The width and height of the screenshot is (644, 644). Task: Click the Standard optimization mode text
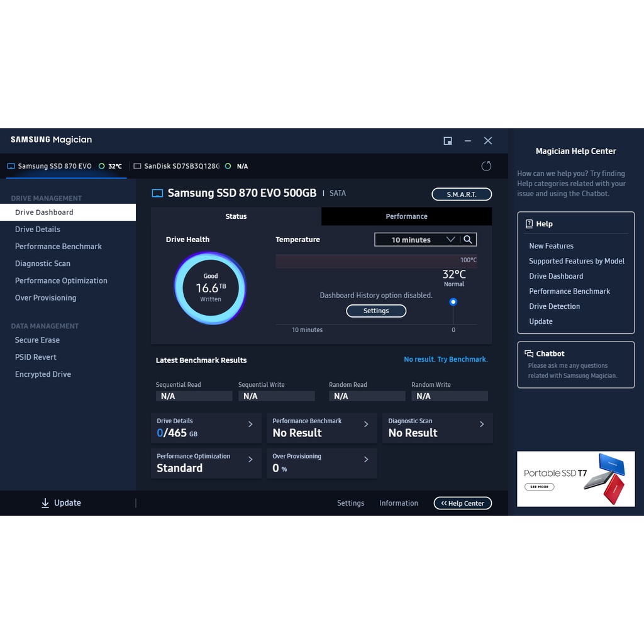[179, 468]
